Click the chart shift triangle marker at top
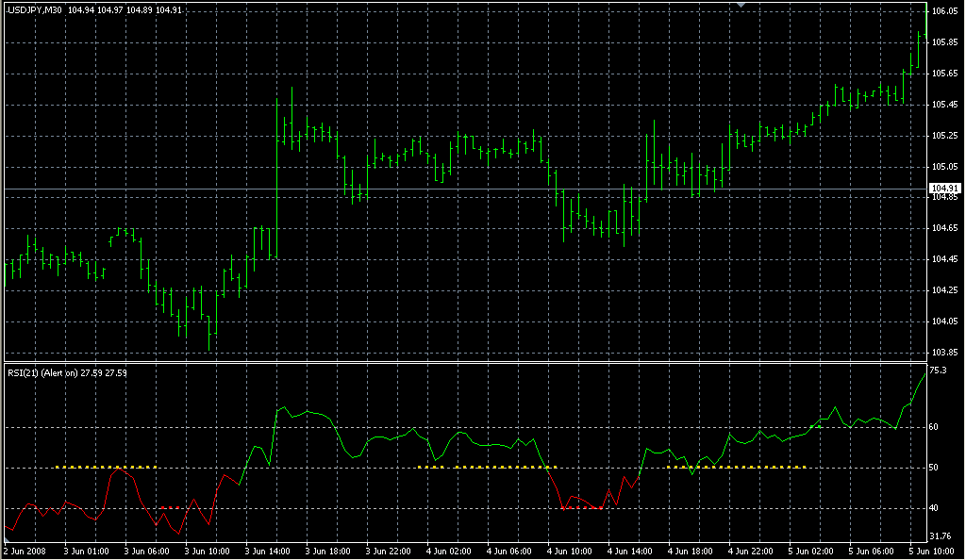 (741, 6)
